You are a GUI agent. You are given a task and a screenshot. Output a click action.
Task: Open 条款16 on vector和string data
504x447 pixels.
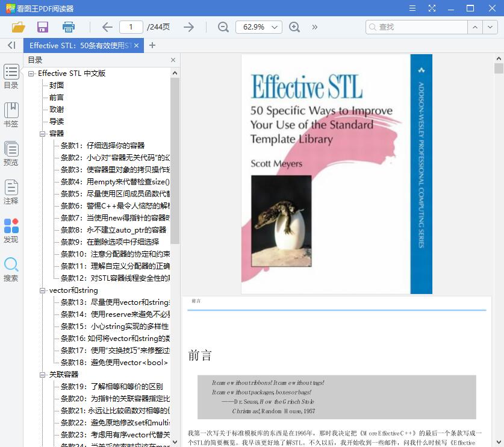click(115, 339)
